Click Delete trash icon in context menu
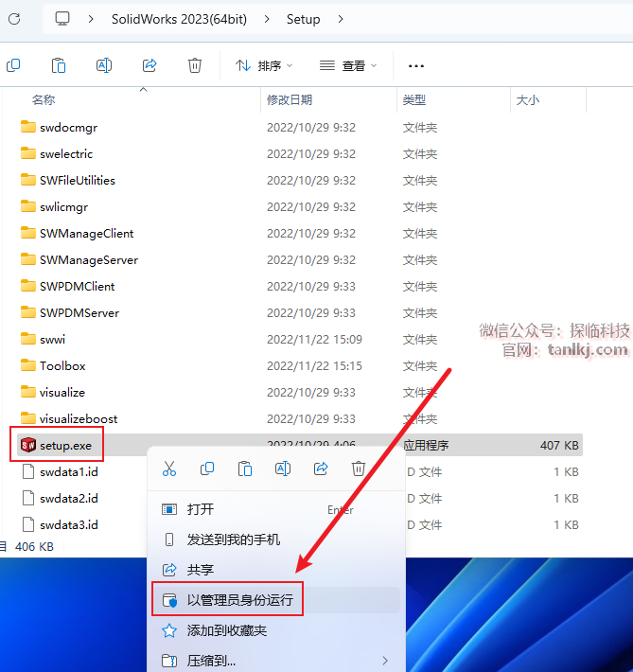Screen dimensions: 633x672 pos(359,469)
